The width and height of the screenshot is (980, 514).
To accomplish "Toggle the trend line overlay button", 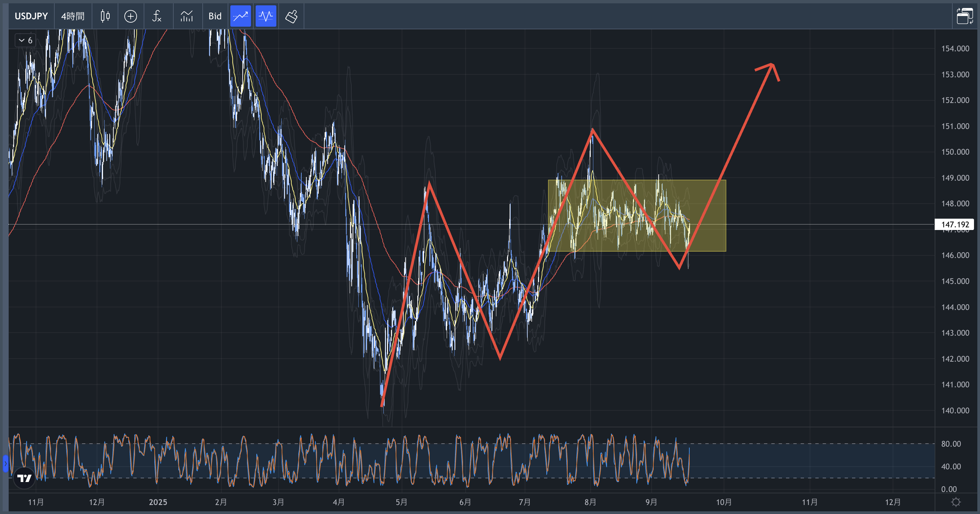I will [x=240, y=16].
